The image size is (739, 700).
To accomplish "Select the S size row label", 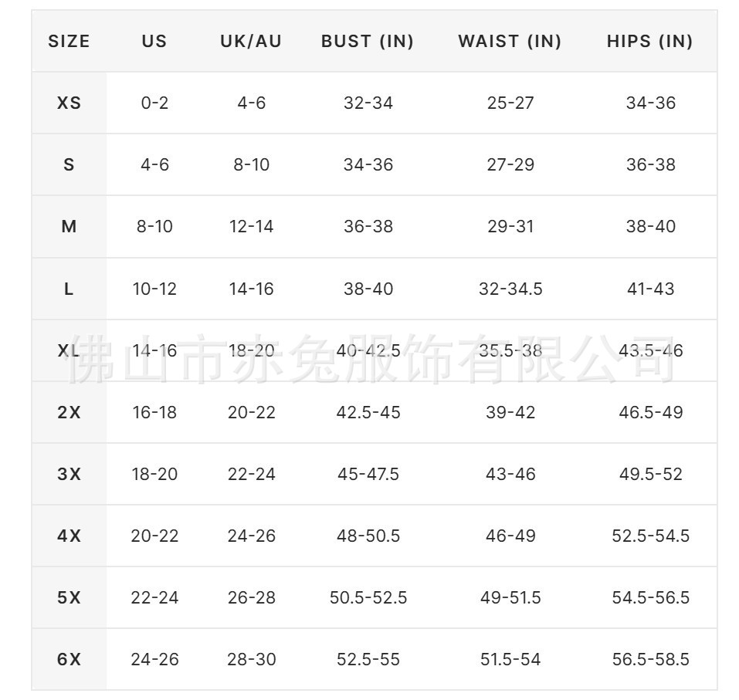I will [69, 164].
